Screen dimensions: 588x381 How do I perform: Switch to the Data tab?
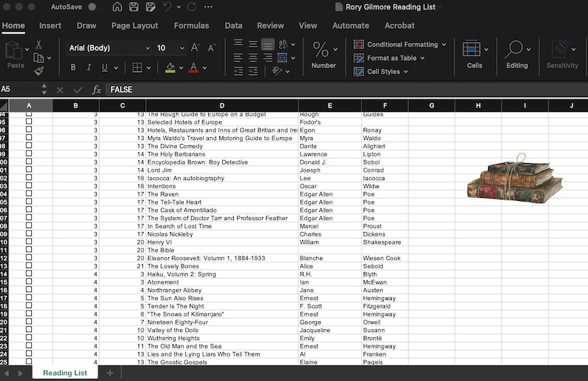233,25
